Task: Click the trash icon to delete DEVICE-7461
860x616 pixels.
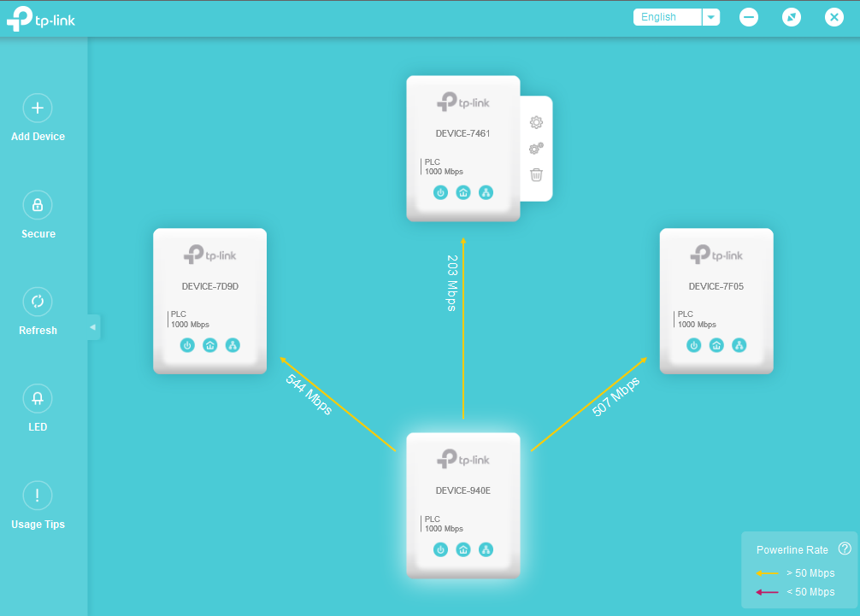Action: click(536, 175)
